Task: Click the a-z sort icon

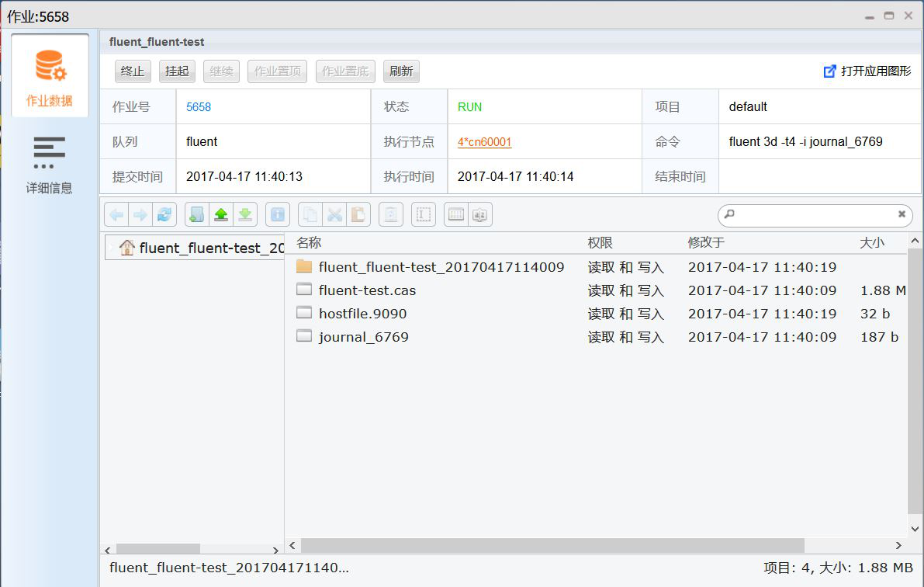Action: point(479,215)
